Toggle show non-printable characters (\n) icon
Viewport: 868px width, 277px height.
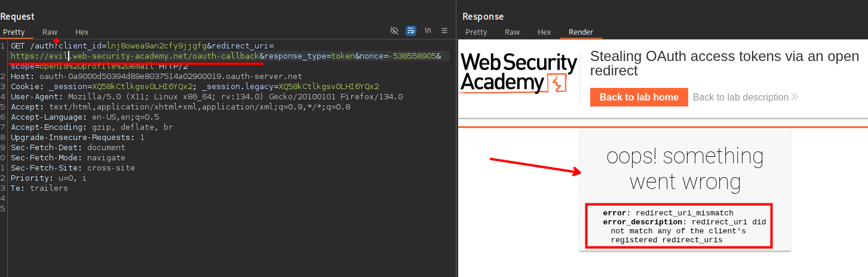428,31
